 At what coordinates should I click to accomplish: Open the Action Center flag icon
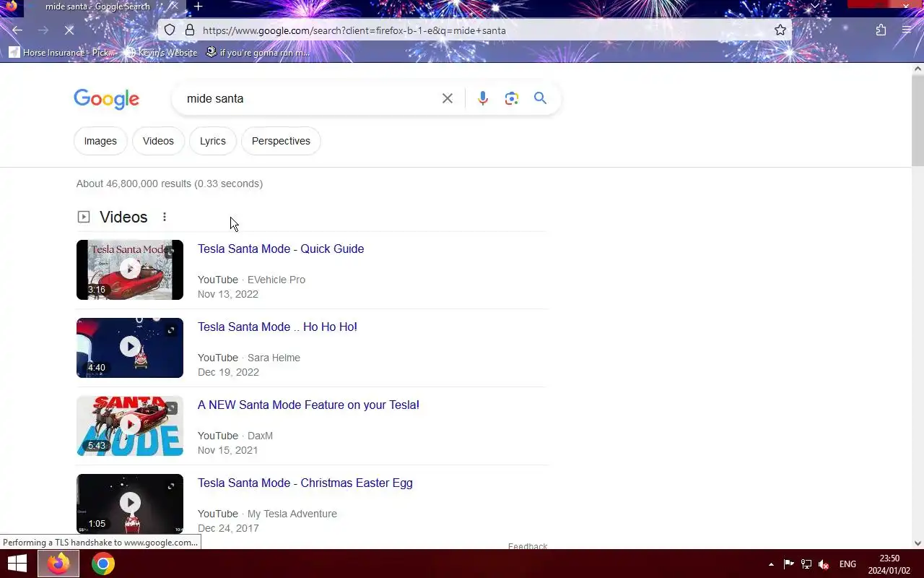click(788, 564)
